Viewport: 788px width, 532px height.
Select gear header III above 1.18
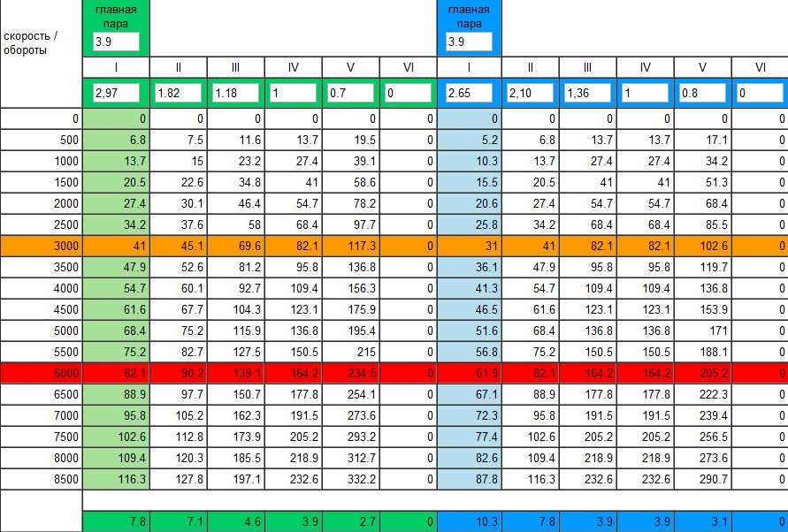point(236,67)
